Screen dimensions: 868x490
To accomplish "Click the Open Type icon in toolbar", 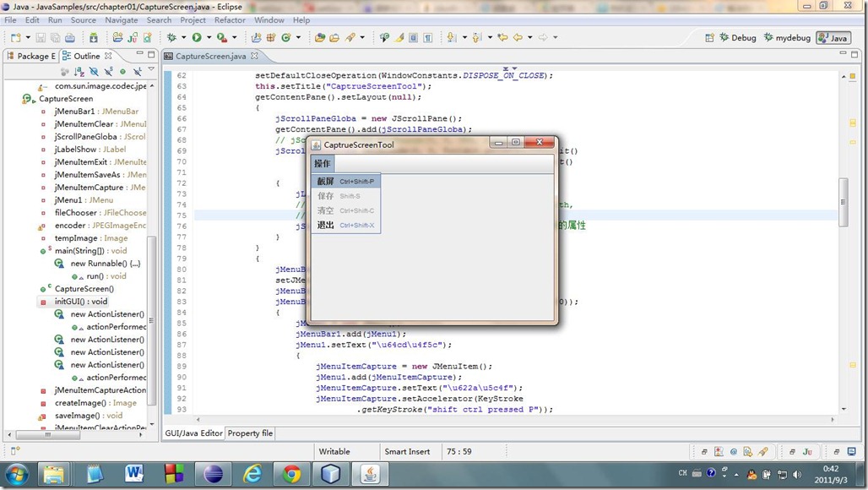I will tap(320, 37).
